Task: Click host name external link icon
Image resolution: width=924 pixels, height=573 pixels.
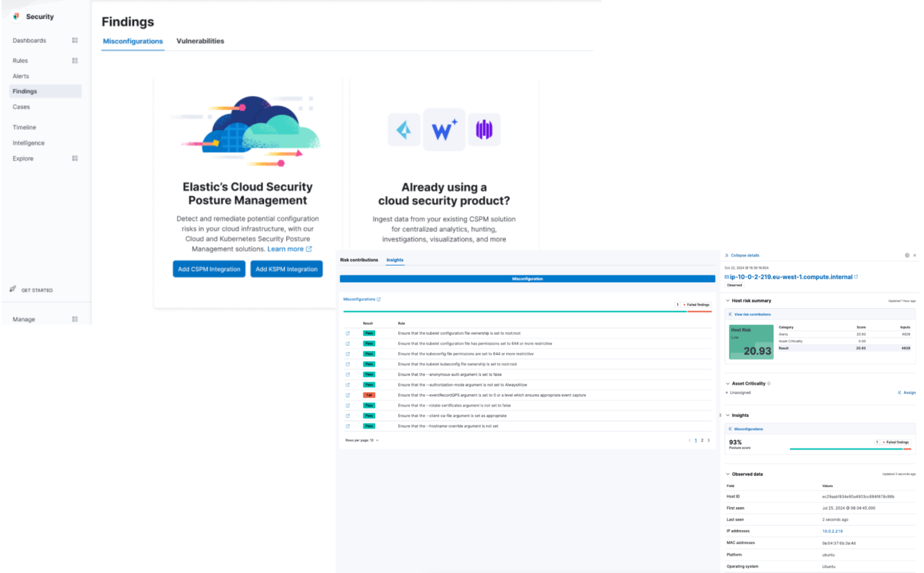Action: pos(856,277)
